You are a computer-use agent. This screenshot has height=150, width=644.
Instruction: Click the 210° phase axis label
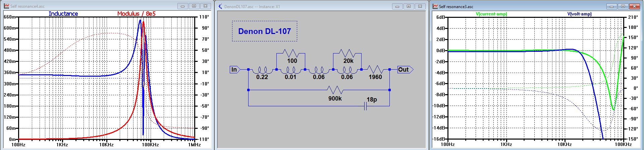[633, 17]
